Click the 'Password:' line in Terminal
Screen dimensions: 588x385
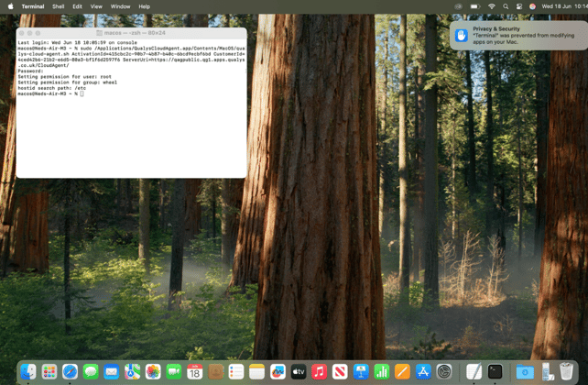point(30,71)
